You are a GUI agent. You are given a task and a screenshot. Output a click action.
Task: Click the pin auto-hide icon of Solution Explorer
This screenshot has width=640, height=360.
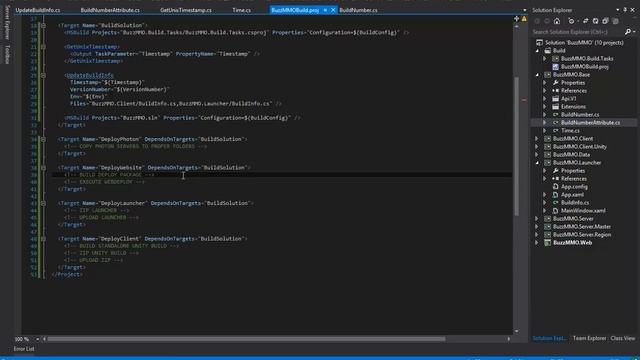625,10
